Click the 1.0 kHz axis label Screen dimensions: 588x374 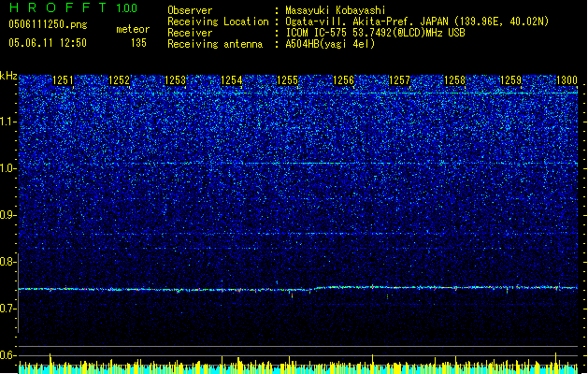pos(7,168)
